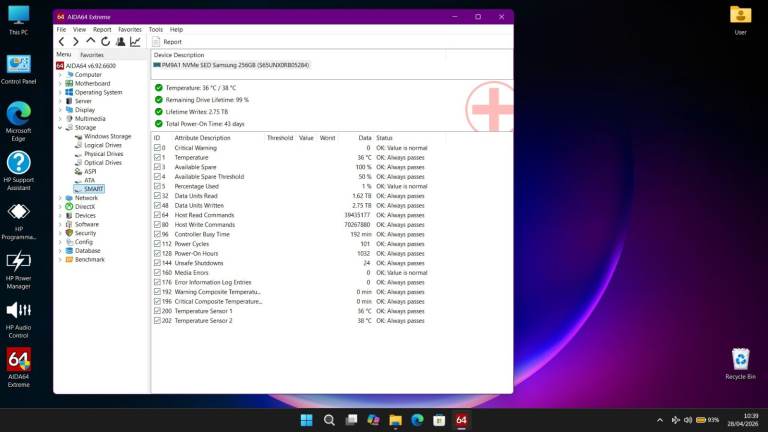Open taskbar Search
This screenshot has width=768, height=432.
[329, 420]
